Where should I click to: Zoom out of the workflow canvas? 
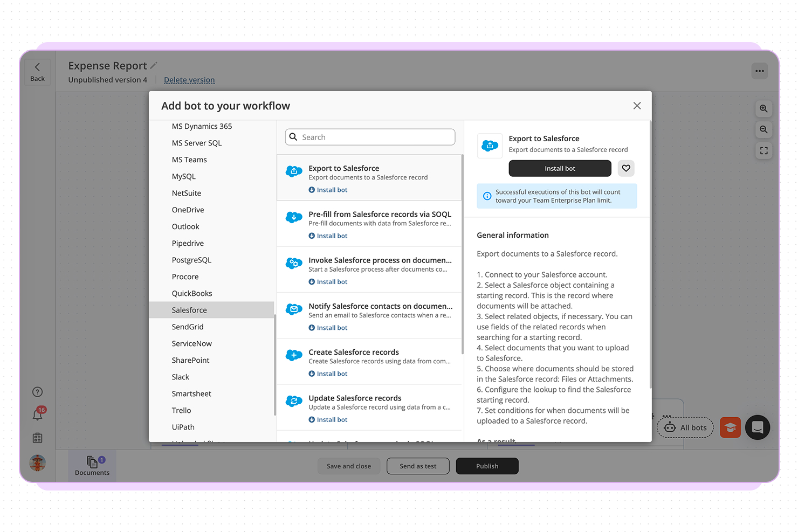[763, 129]
